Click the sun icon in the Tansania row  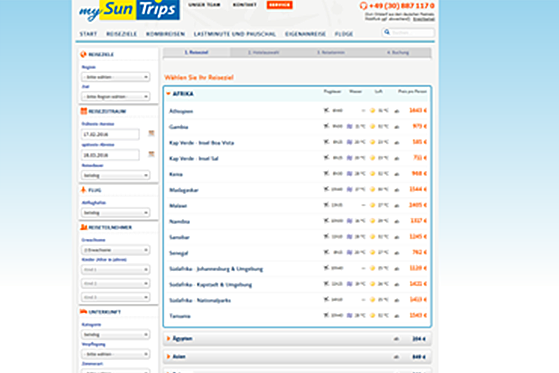pos(373,315)
